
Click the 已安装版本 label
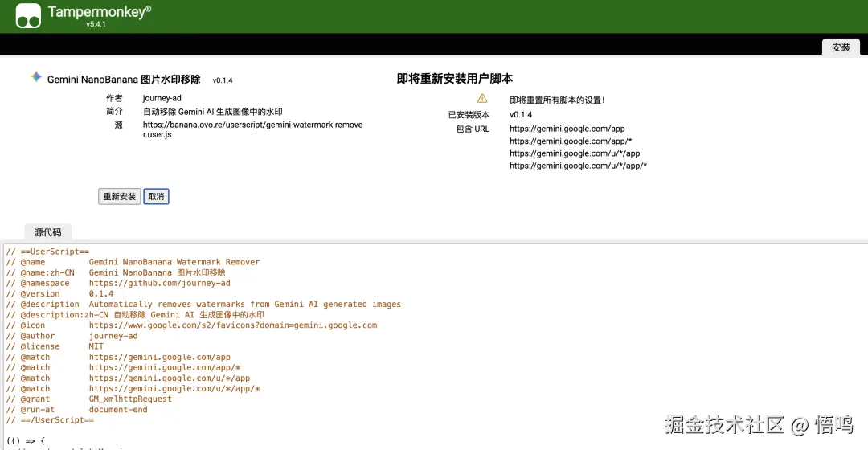pos(469,115)
